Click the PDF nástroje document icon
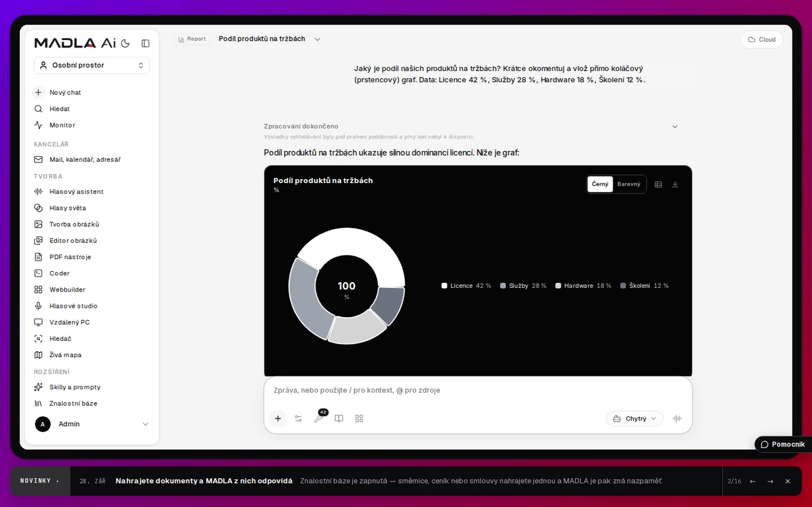Screen dimensions: 812x507 pos(39,257)
